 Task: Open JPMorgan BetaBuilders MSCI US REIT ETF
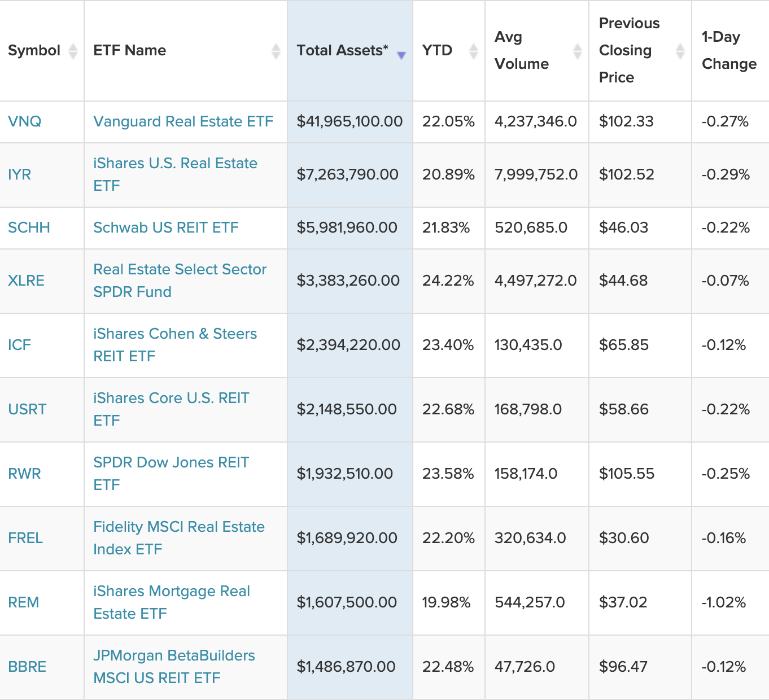pyautogui.click(x=174, y=666)
